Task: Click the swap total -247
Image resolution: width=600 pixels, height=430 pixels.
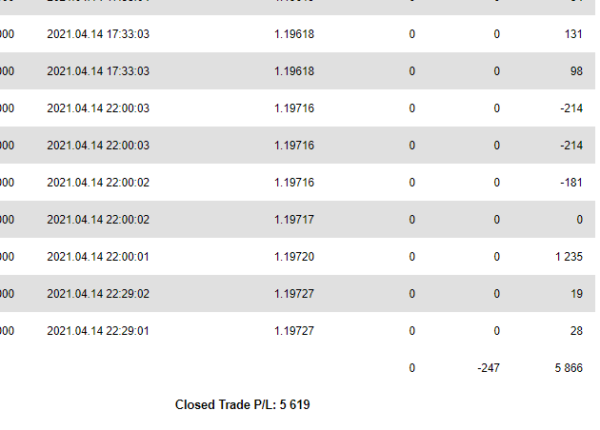Action: point(489,368)
